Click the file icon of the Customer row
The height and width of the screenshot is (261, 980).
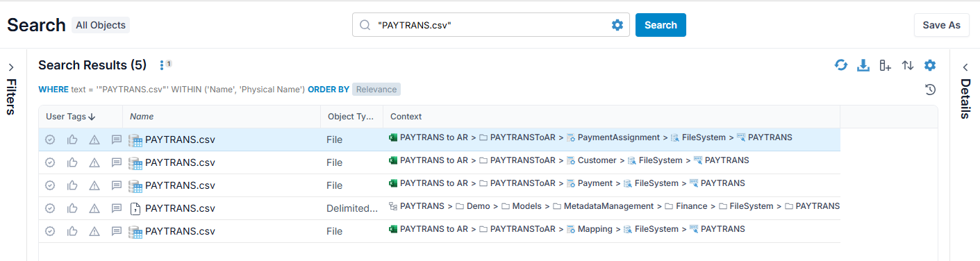pos(135,162)
